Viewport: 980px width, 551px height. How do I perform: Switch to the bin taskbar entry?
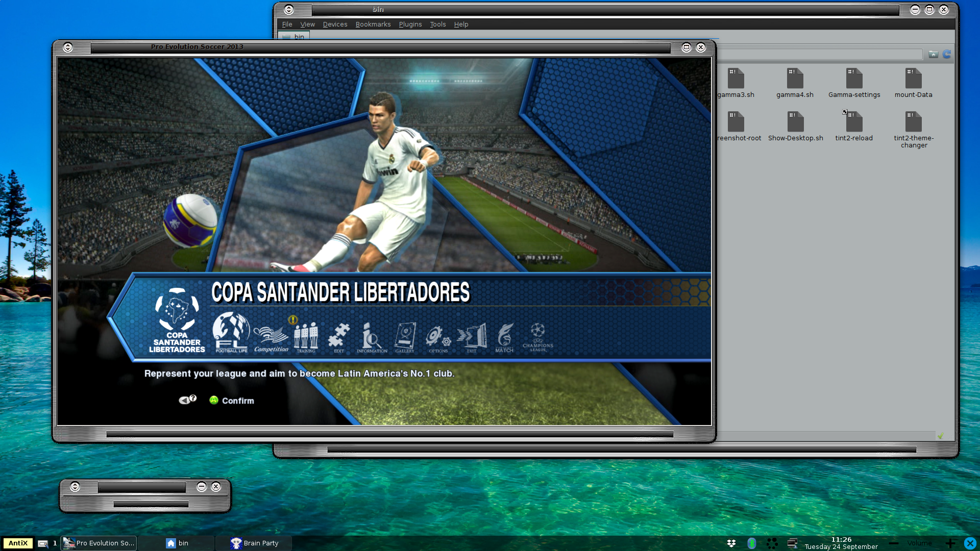click(x=177, y=543)
